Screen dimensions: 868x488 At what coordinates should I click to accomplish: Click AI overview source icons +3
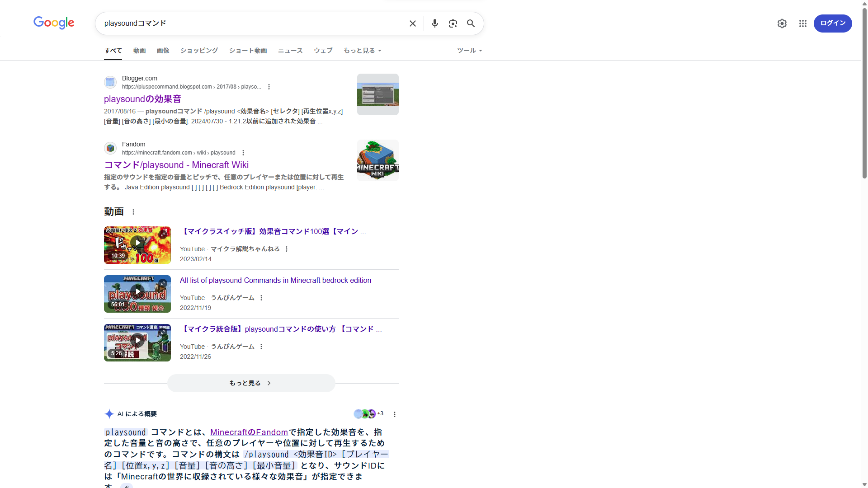[368, 414]
